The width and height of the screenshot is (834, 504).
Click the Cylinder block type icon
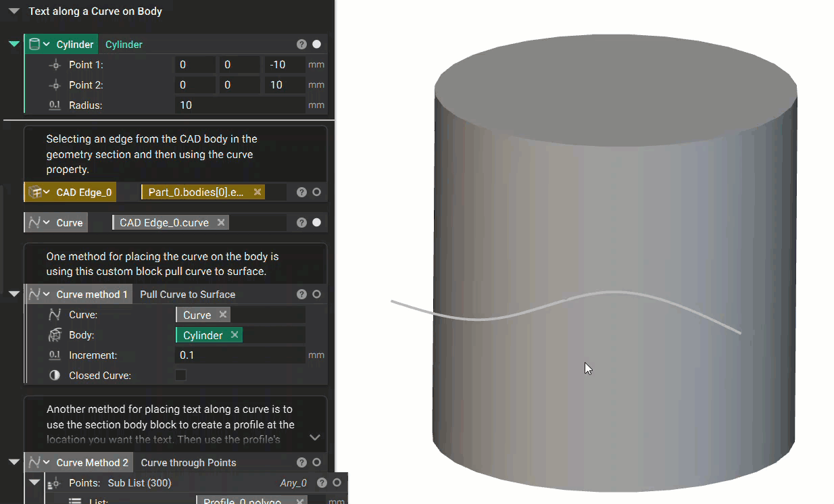[34, 44]
